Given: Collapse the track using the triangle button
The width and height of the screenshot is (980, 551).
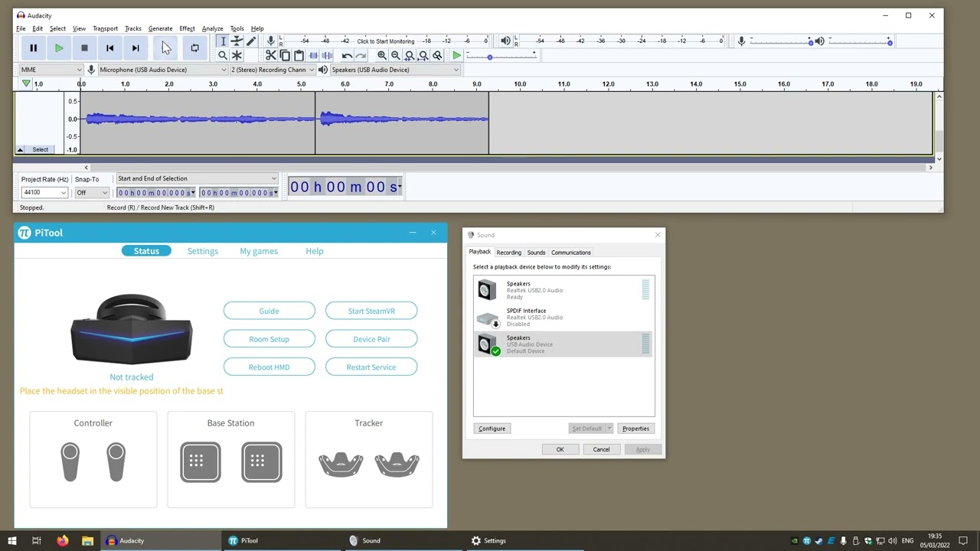Looking at the screenshot, I should pos(20,149).
